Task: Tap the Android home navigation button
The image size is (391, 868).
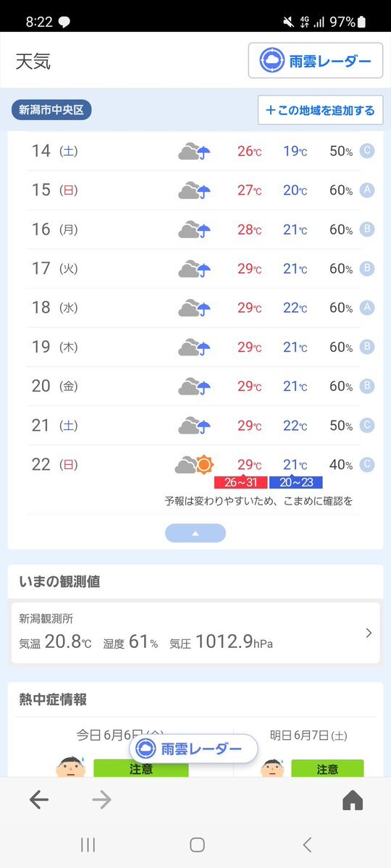Action: [x=197, y=844]
